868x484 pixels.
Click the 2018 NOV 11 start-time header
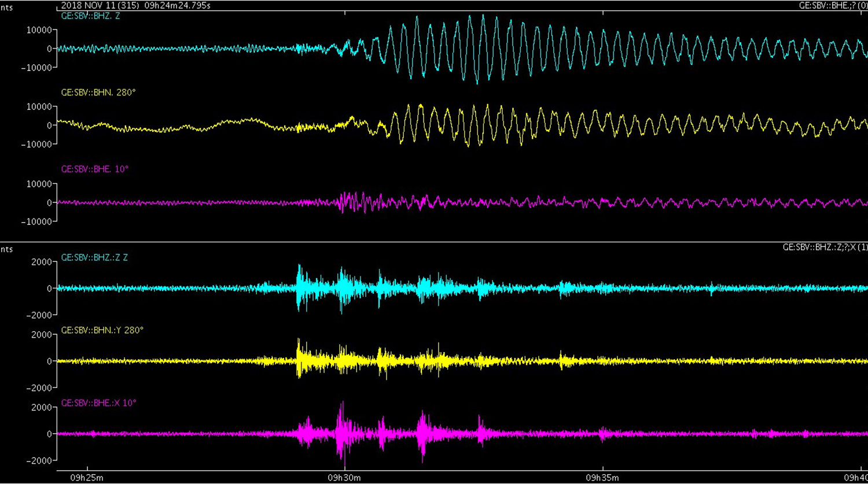136,5
